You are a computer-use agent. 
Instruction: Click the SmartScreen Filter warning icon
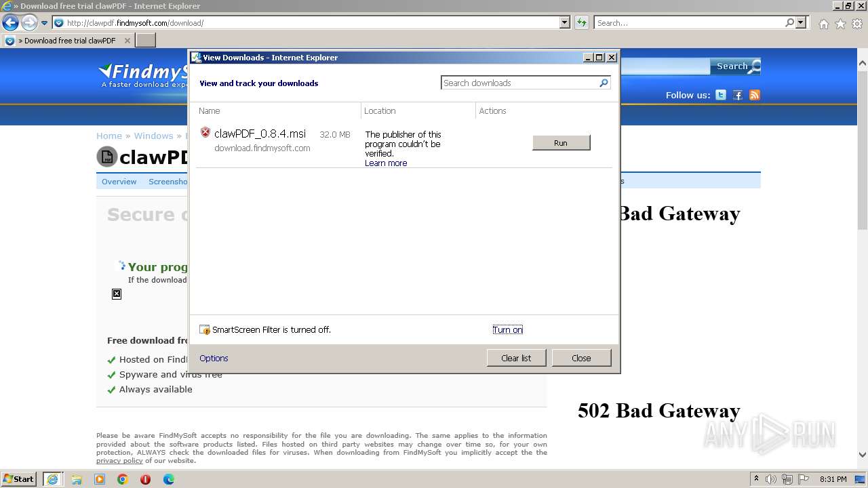[x=205, y=329]
